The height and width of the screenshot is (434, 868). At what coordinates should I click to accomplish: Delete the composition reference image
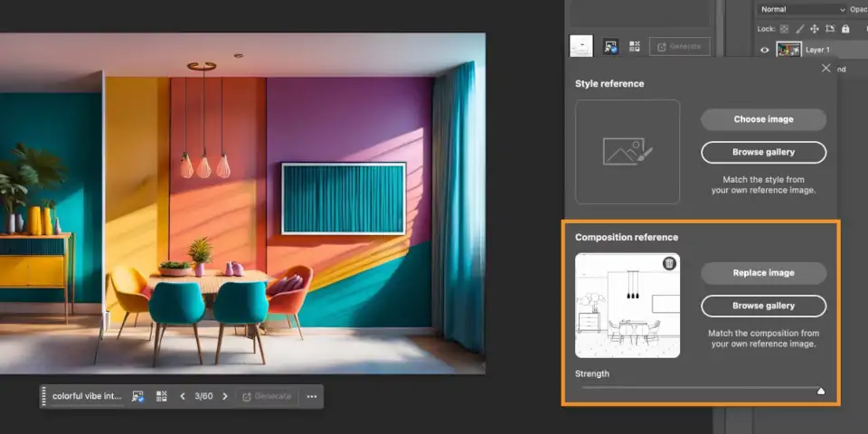669,263
